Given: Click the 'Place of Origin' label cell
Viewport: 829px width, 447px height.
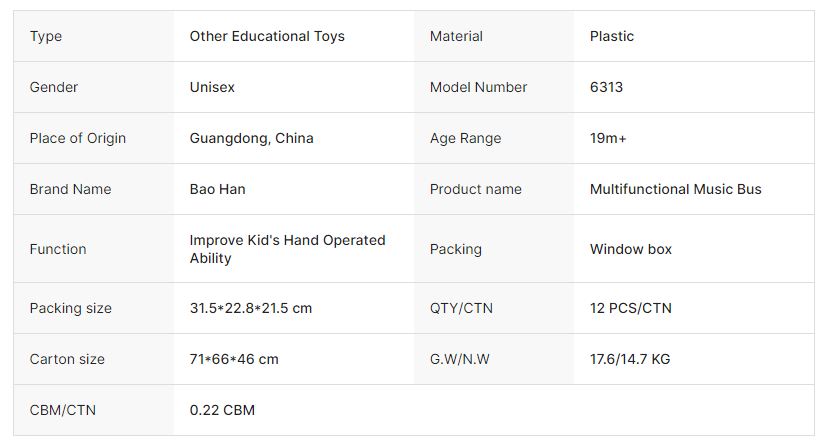Looking at the screenshot, I should coord(78,138).
